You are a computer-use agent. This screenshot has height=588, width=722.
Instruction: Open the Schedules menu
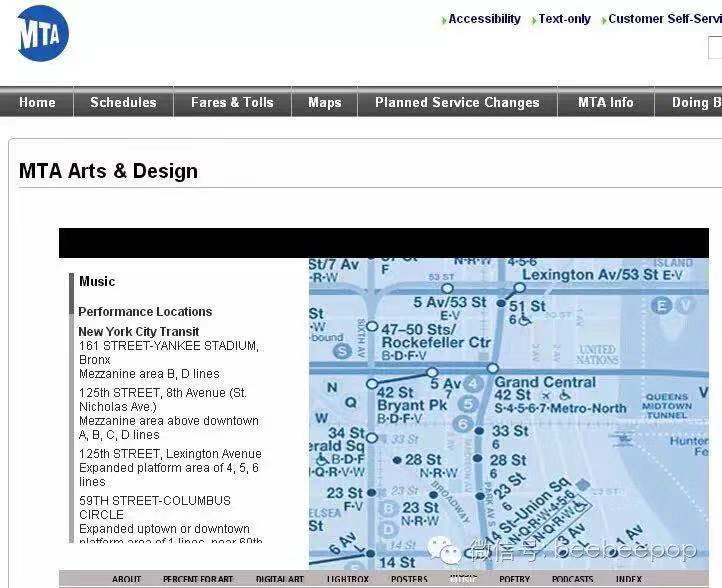click(x=123, y=102)
